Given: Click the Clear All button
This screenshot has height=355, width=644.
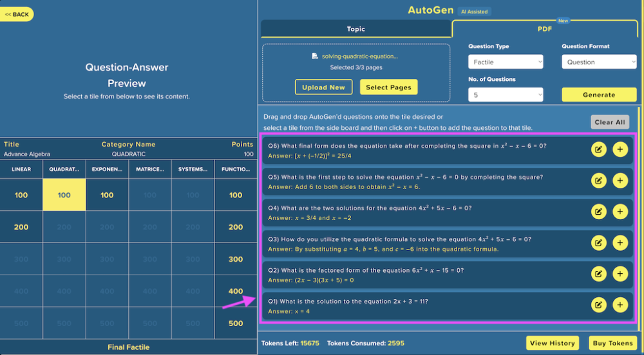Looking at the screenshot, I should pos(610,122).
